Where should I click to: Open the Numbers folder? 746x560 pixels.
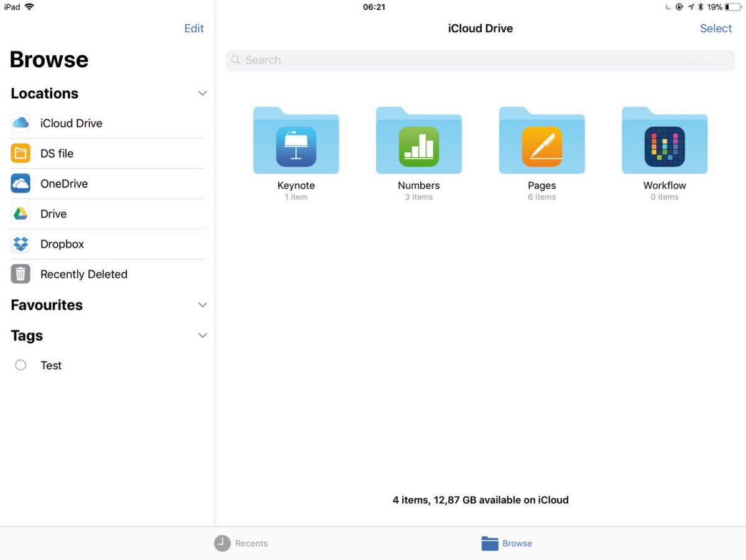419,140
